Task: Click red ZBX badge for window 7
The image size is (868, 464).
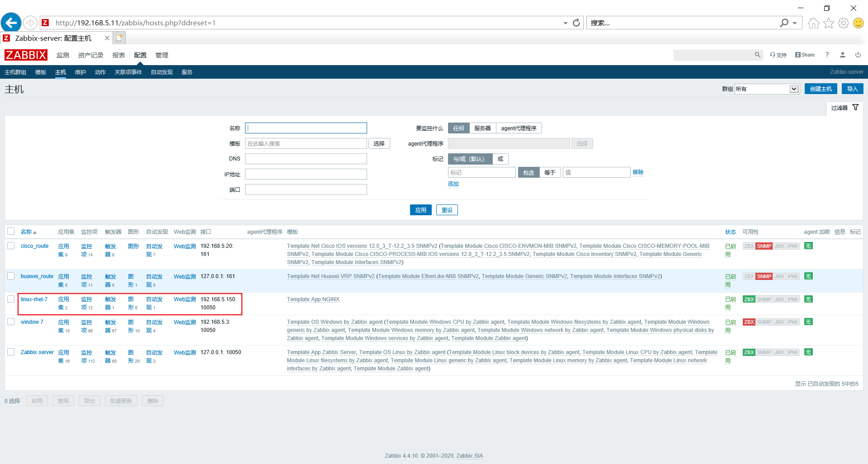Action: (x=749, y=322)
